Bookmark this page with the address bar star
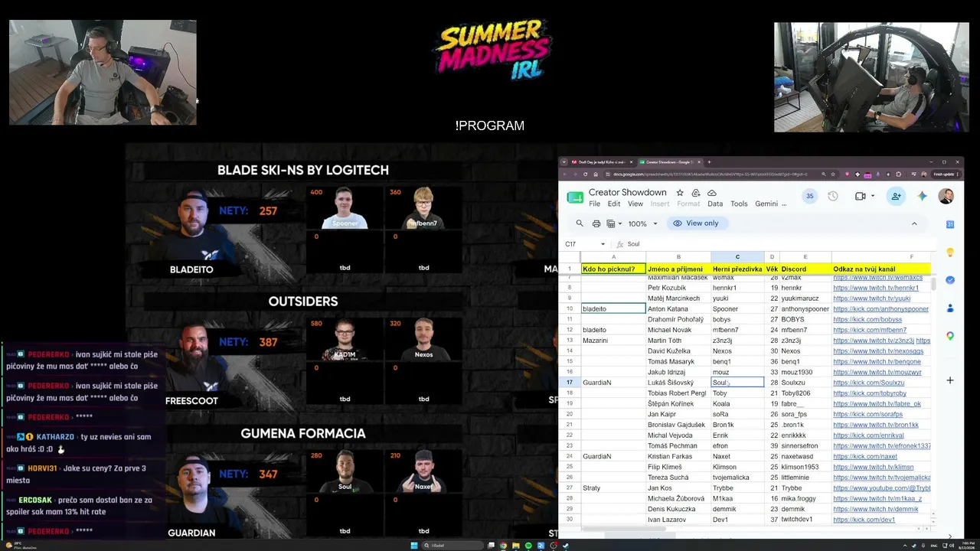The image size is (980, 551). tap(832, 174)
